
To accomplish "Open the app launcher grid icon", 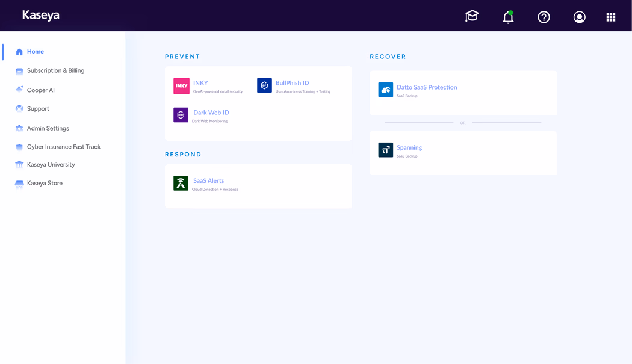I will (x=611, y=17).
